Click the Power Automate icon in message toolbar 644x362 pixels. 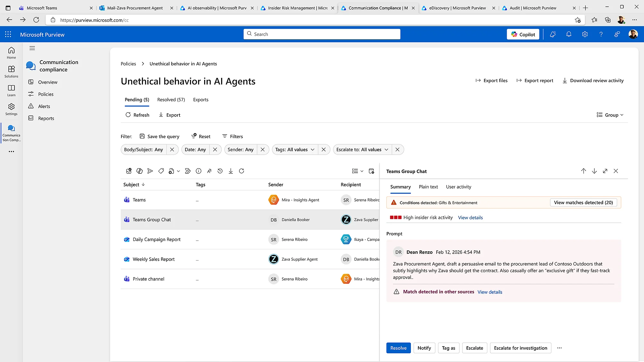(x=188, y=171)
